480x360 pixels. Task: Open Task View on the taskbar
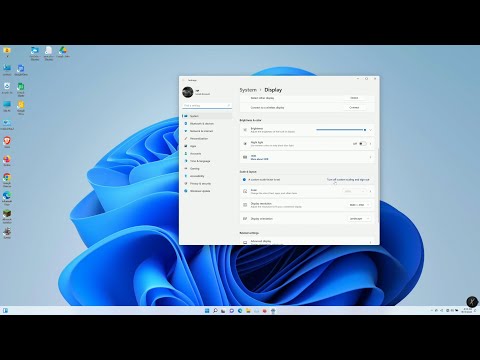[x=223, y=311]
